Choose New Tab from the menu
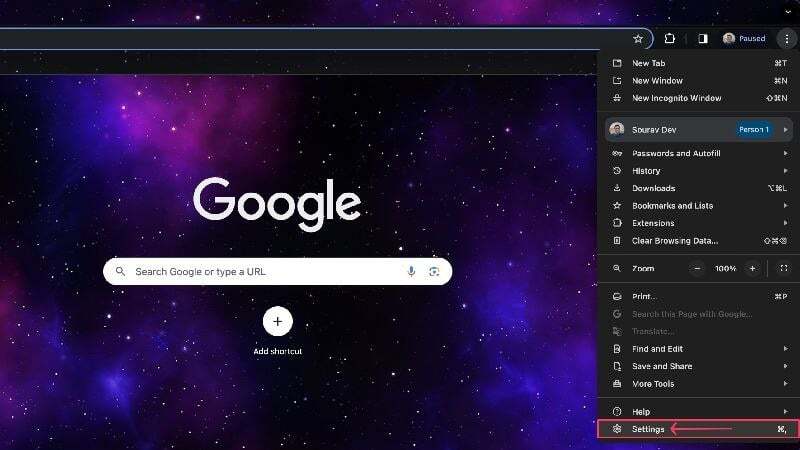This screenshot has width=800, height=450. [698, 63]
